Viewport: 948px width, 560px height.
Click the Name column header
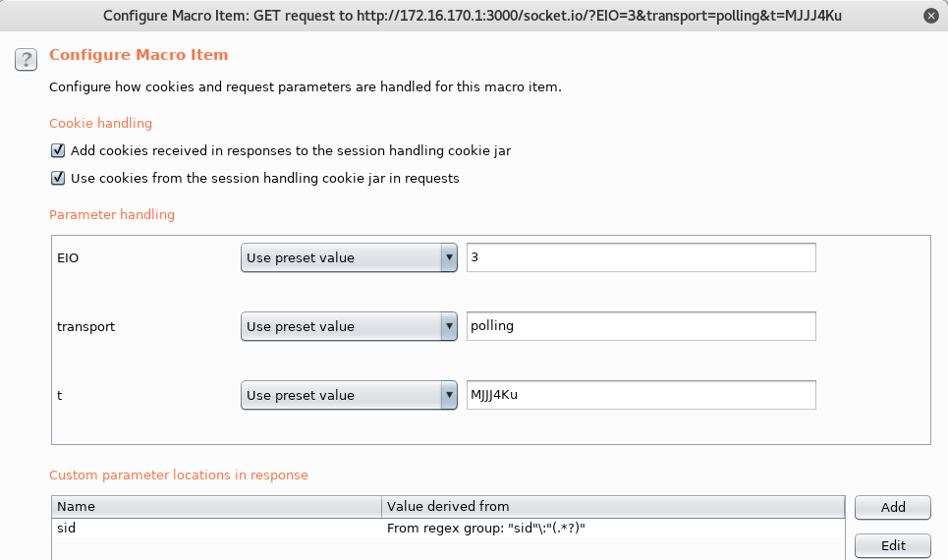point(216,507)
